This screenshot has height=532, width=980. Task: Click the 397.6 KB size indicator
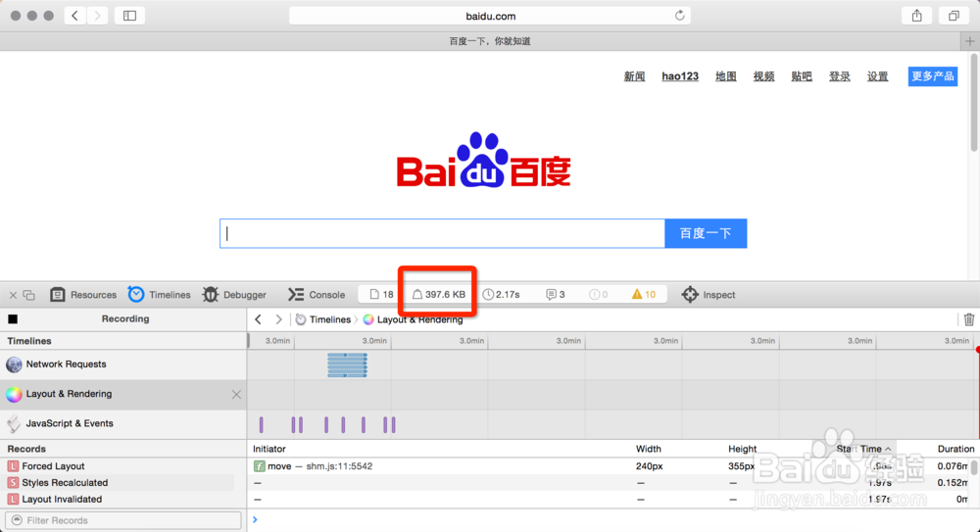point(439,295)
